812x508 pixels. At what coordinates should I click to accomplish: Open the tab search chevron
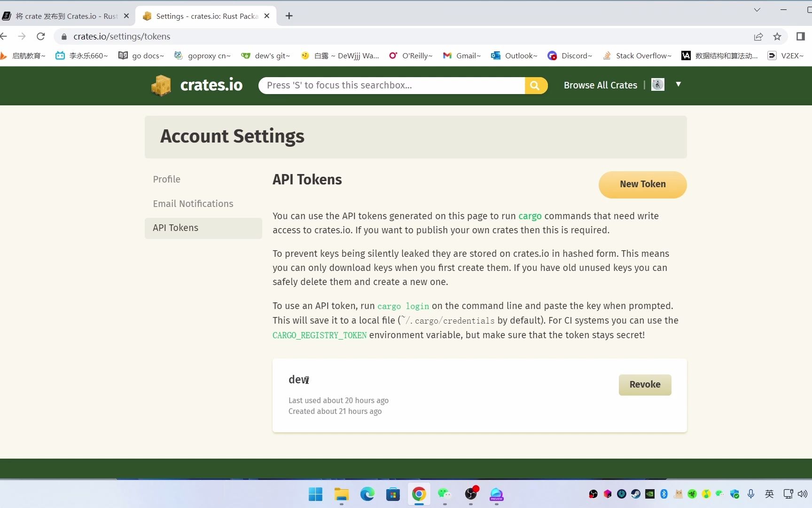point(757,9)
